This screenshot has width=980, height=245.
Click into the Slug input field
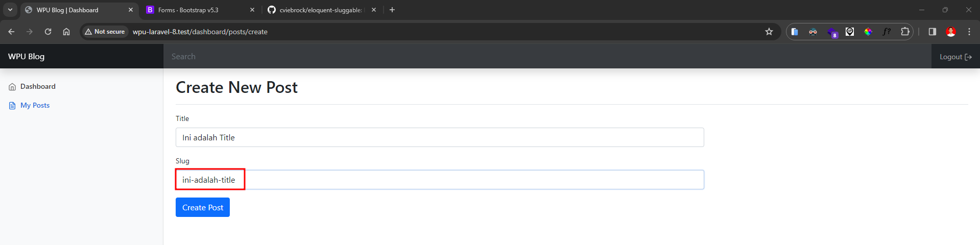439,180
